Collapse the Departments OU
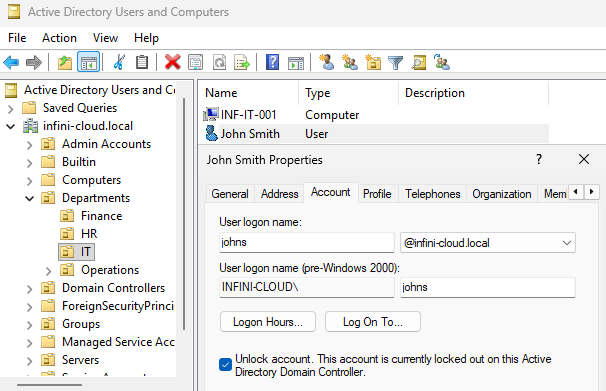The height and width of the screenshot is (391, 606). click(x=29, y=199)
